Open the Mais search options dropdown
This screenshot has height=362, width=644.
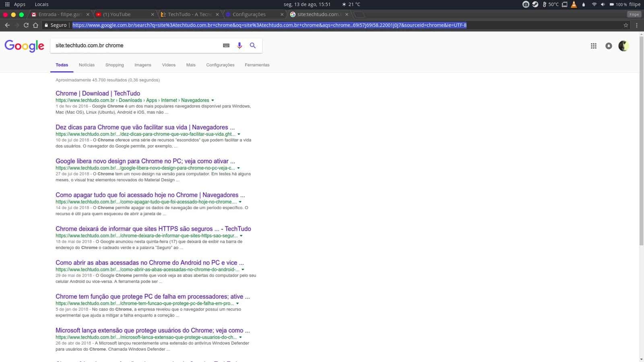tap(191, 65)
